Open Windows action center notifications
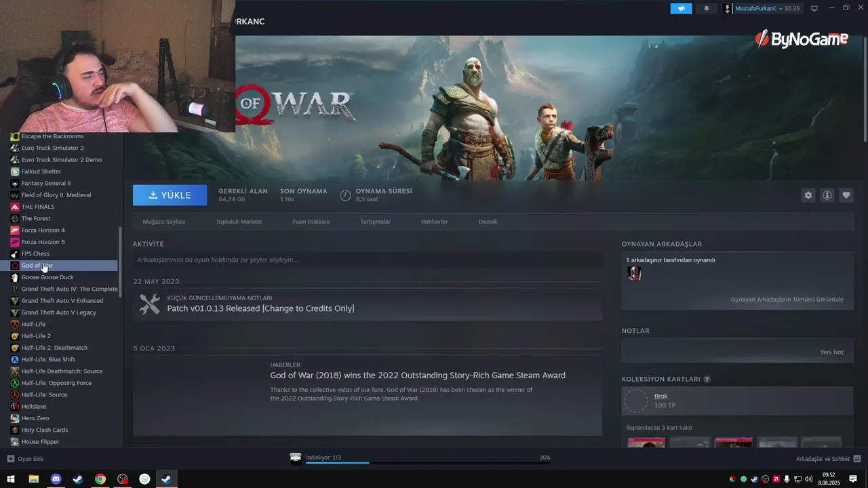868x488 pixels. coord(853,479)
